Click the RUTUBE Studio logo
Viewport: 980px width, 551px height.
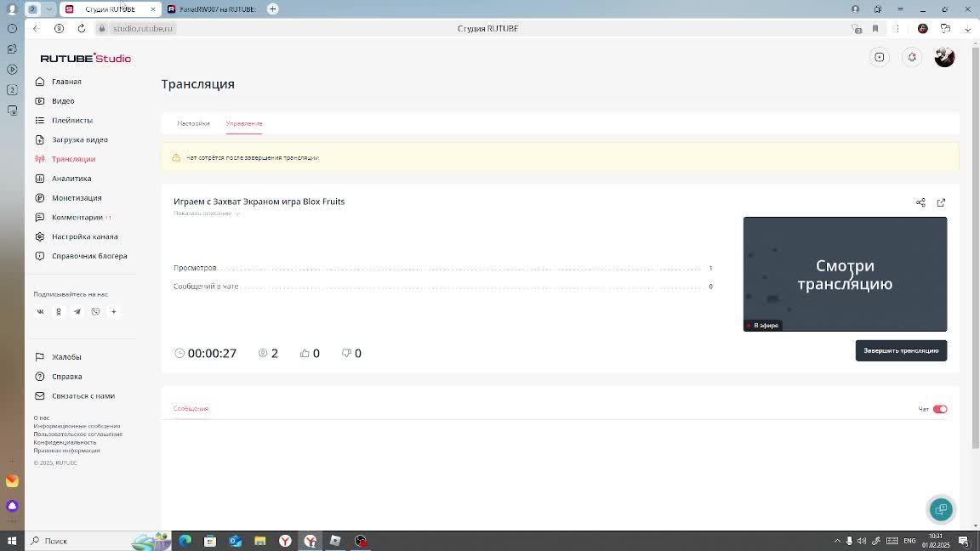point(86,58)
